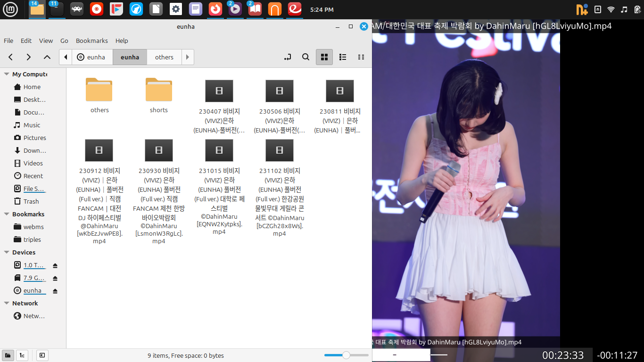Open the removable drives tray icon
This screenshot has height=362, width=644.
click(598, 9)
